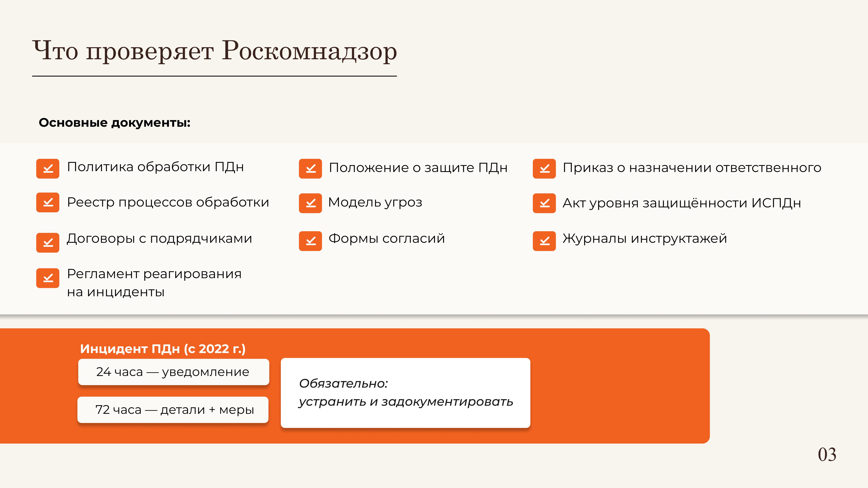
Task: Click checkmark icon beside Договоры с подрядчиками
Action: [47, 243]
